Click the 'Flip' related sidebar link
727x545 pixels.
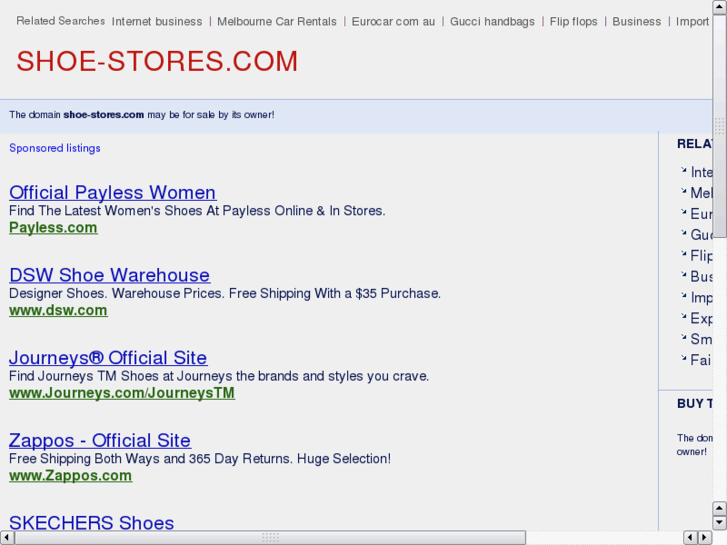pyautogui.click(x=701, y=256)
